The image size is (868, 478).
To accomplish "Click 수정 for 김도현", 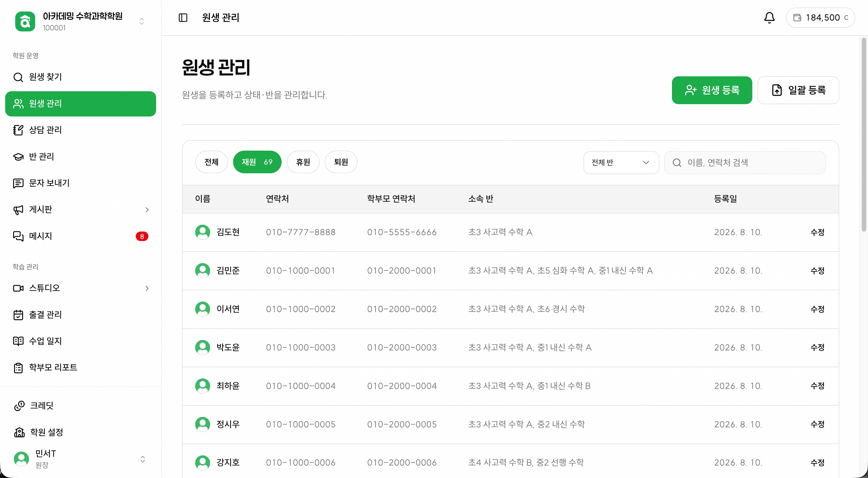I will click(x=817, y=232).
